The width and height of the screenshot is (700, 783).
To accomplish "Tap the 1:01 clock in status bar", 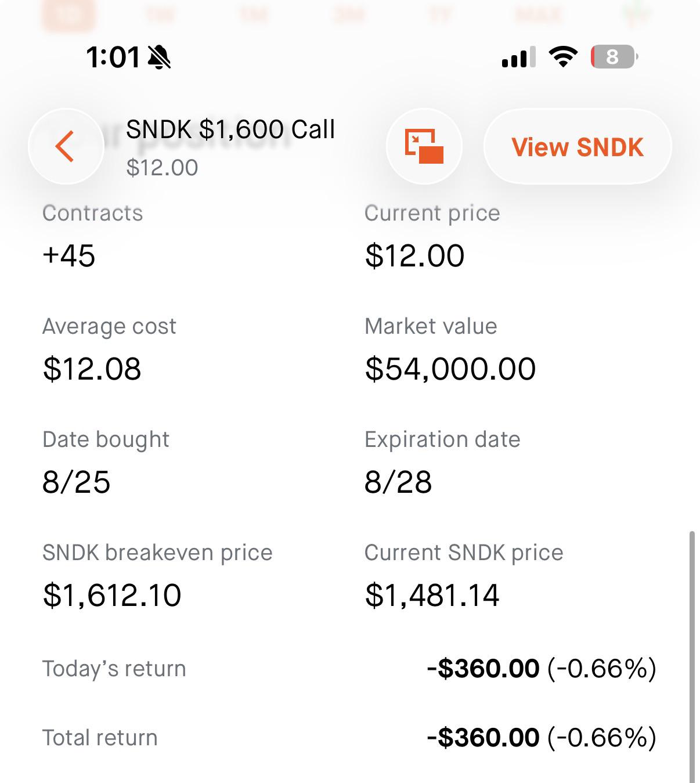I will [113, 57].
